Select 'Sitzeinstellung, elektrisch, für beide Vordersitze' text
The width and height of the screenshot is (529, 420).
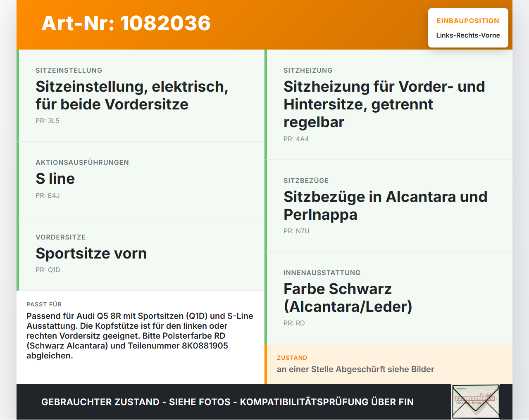click(132, 95)
